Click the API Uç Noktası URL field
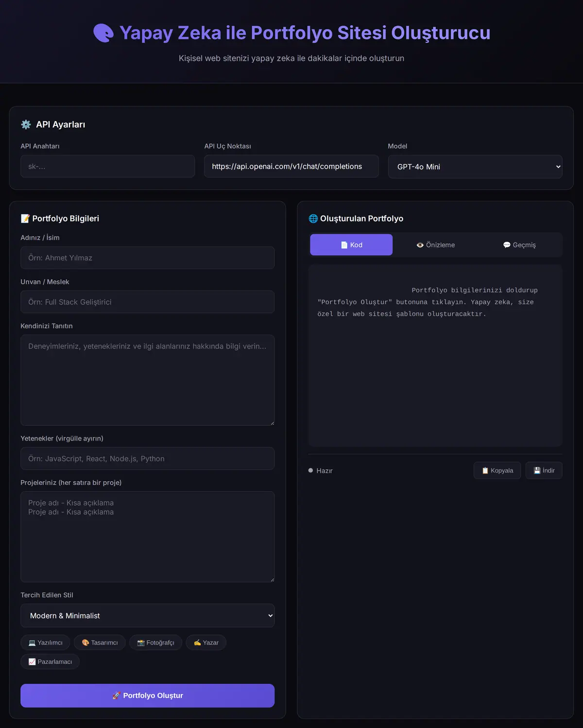 click(291, 166)
